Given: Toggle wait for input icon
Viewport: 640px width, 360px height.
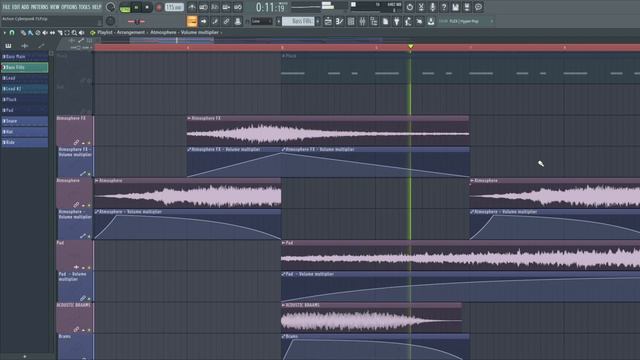Looking at the screenshot, I should click(203, 7).
